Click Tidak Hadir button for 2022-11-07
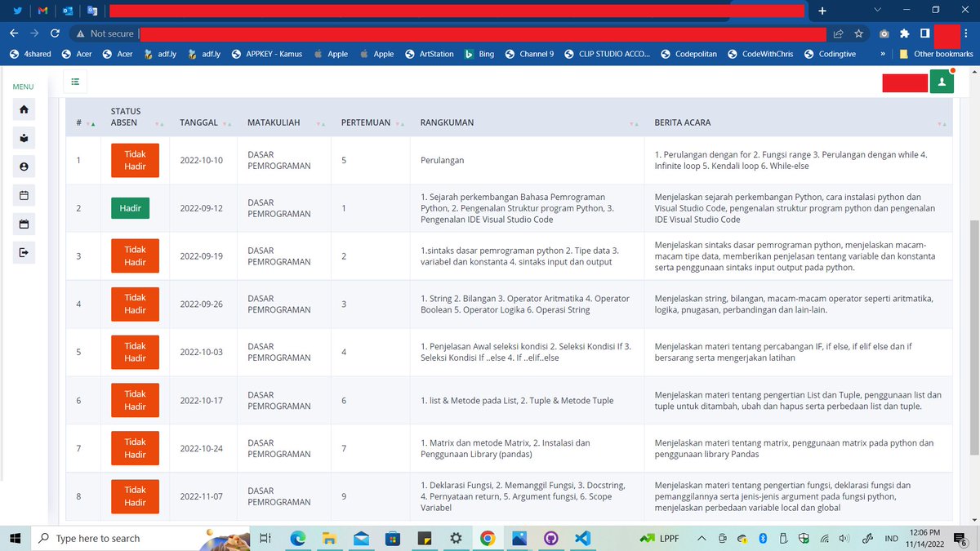The image size is (980, 551). tap(135, 496)
